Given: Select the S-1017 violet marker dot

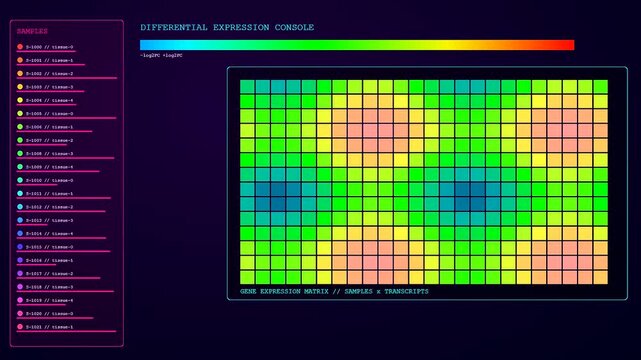Looking at the screenshot, I should coord(20,273).
